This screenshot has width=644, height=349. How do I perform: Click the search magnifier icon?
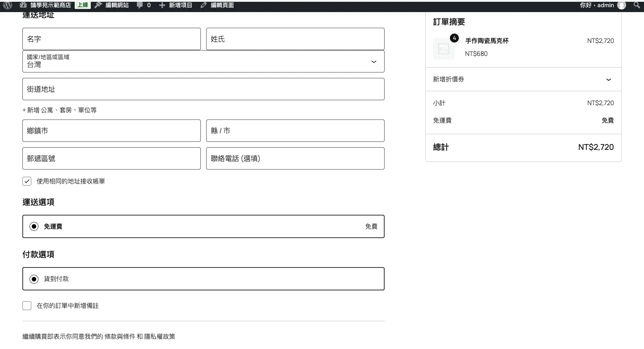(x=637, y=5)
